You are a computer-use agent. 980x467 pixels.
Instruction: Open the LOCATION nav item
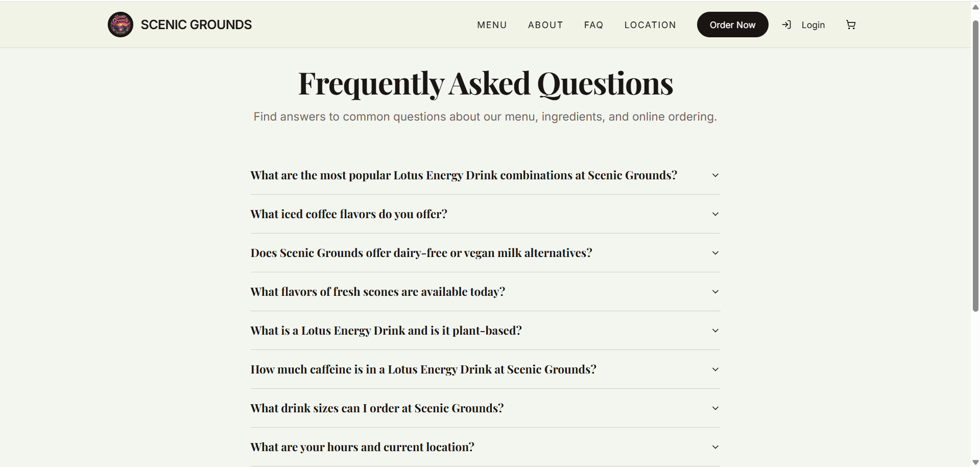[x=650, y=25]
